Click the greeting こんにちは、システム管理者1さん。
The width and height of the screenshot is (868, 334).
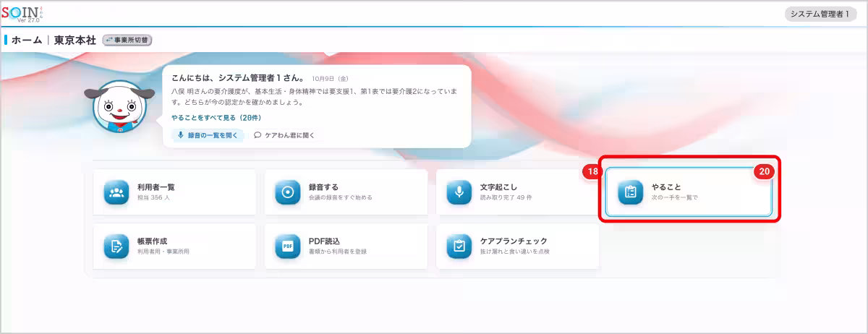click(x=239, y=77)
